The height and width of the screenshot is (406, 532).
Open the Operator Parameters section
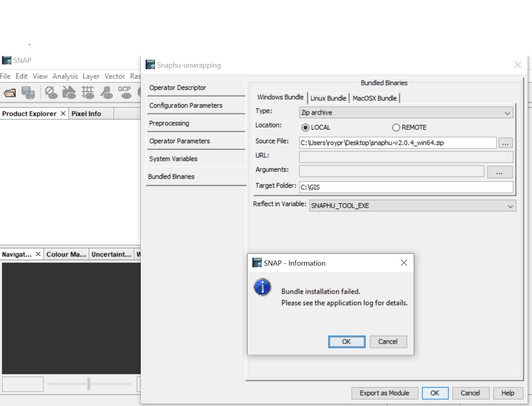pos(180,141)
